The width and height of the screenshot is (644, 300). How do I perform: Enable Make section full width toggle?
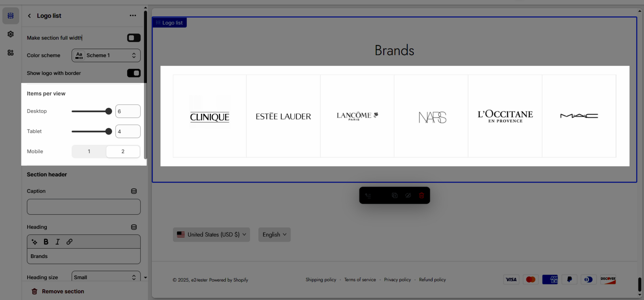(134, 38)
